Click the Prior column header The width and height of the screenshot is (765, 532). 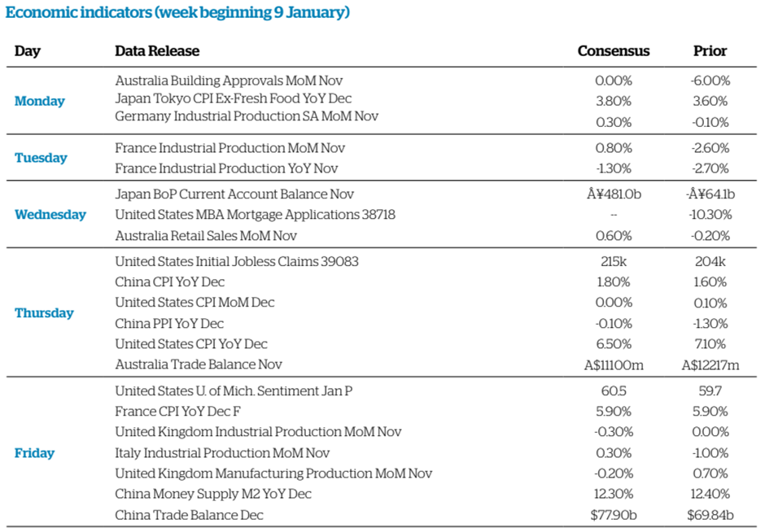[710, 51]
